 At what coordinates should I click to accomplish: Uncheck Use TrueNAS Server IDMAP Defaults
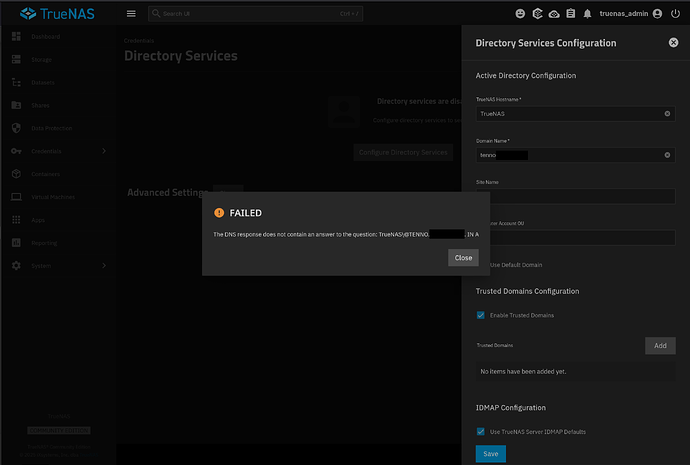(481, 431)
